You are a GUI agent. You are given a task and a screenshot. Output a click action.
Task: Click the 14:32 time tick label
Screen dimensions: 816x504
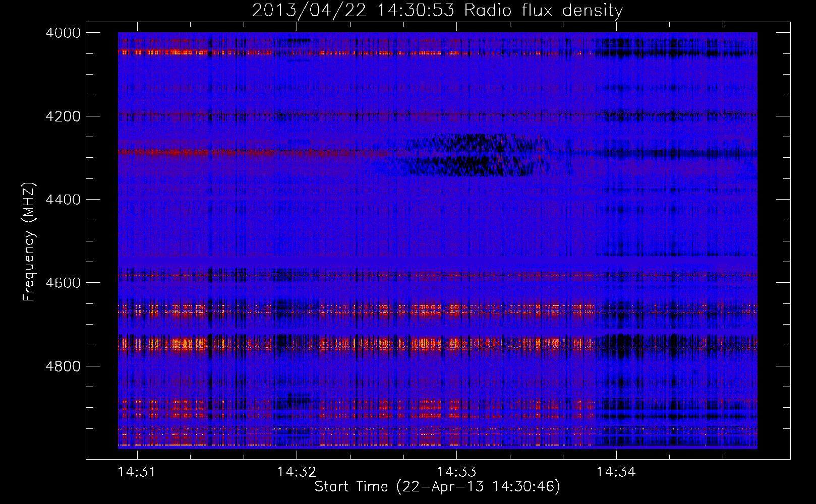[297, 472]
